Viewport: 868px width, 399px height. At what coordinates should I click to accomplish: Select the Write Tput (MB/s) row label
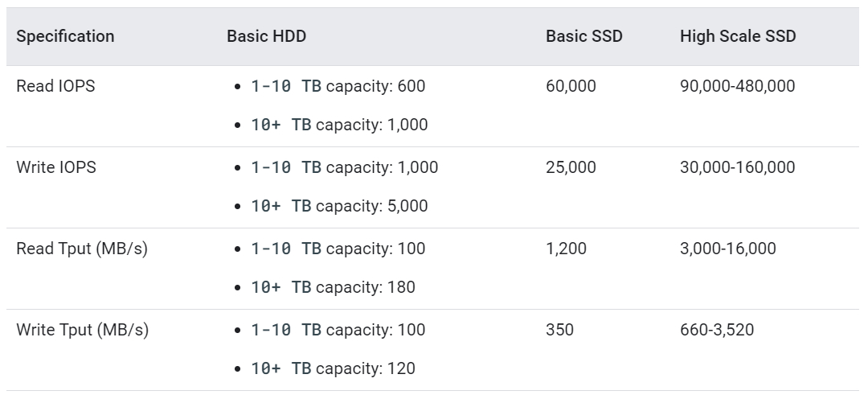(x=83, y=330)
